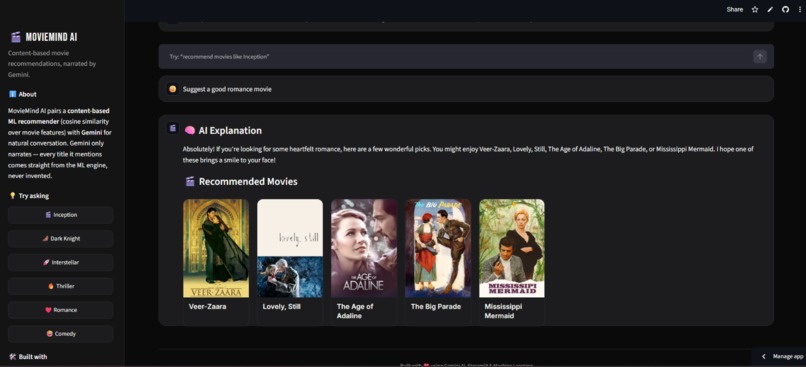Click The Big Parade title text
806x367 pixels.
(435, 306)
